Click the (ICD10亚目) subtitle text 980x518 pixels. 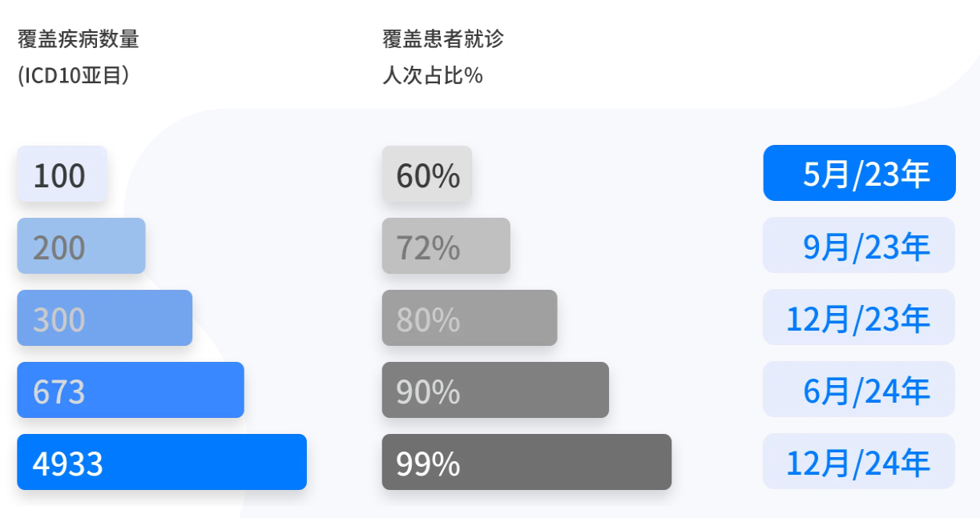pyautogui.click(x=74, y=76)
